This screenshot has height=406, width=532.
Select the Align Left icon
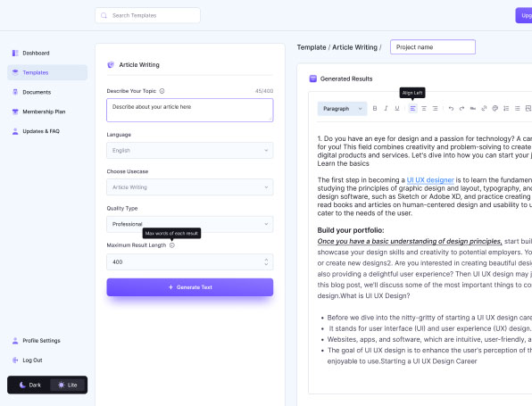tap(412, 109)
